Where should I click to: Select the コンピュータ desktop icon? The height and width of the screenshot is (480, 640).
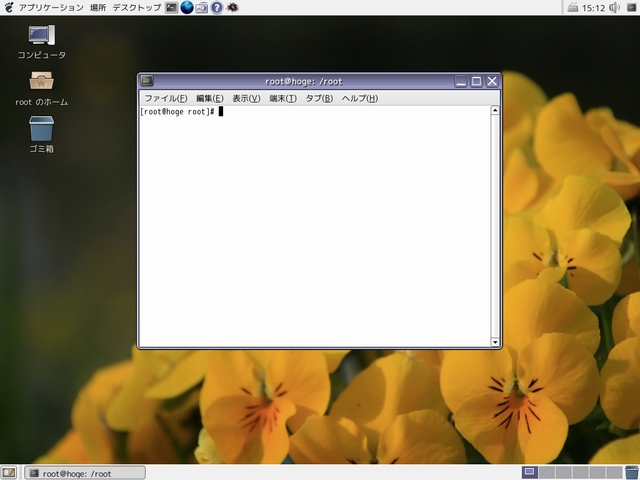[42, 42]
